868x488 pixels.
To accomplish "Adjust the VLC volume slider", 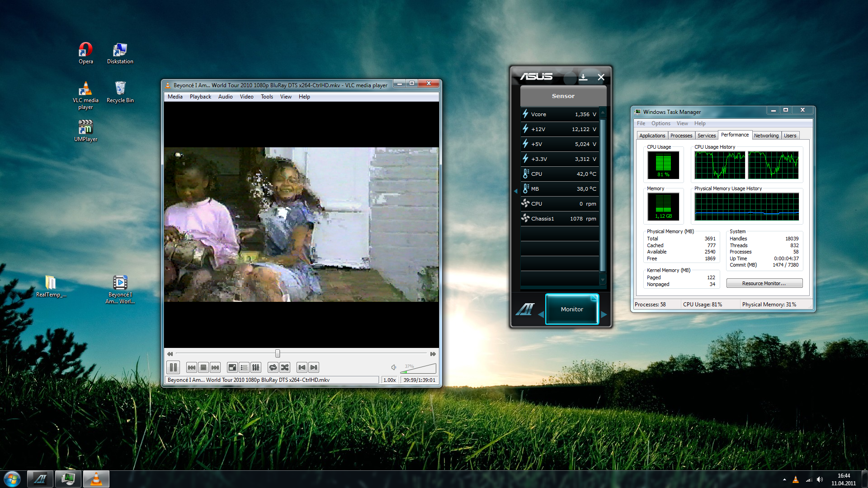I will 418,368.
